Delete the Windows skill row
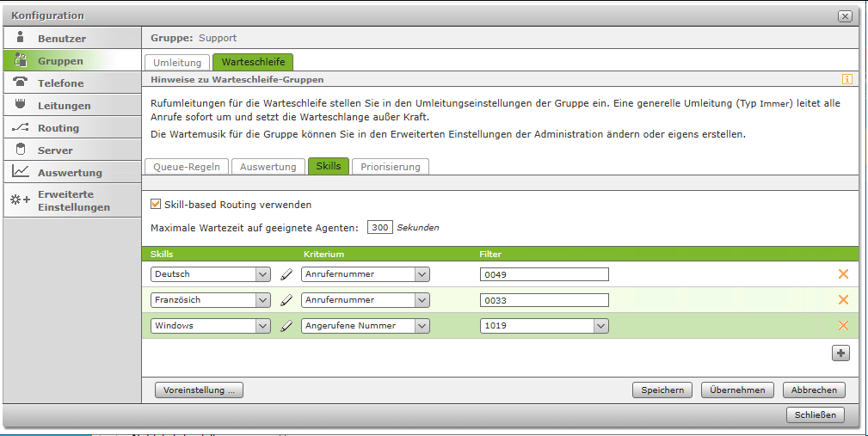The height and width of the screenshot is (436, 868). click(x=843, y=326)
